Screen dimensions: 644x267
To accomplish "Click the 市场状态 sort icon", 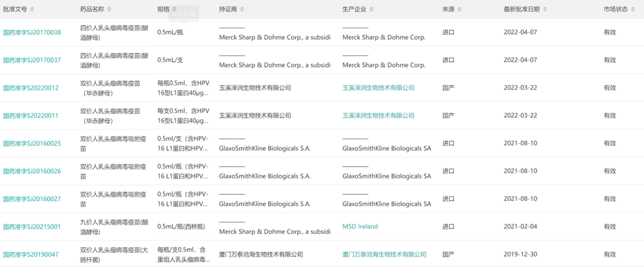I will [x=634, y=10].
